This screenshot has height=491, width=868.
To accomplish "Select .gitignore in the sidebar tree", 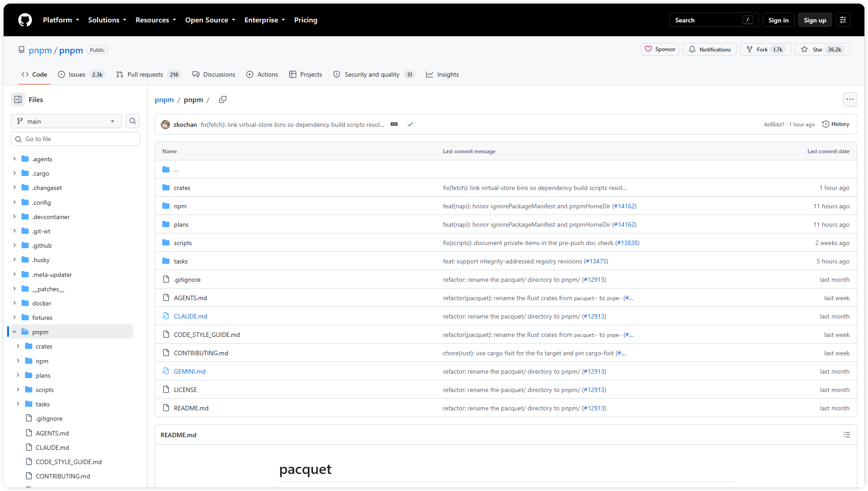I will coord(49,418).
